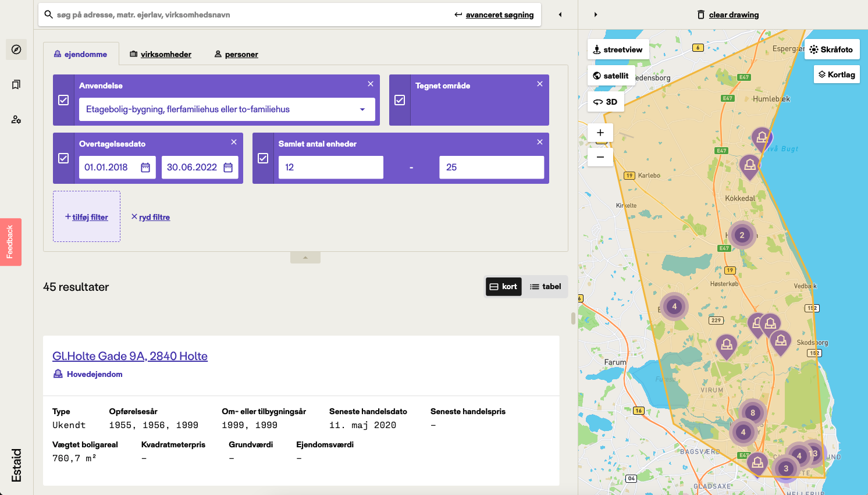This screenshot has height=495, width=868.
Task: Click the Hovedejendom label
Action: [94, 374]
